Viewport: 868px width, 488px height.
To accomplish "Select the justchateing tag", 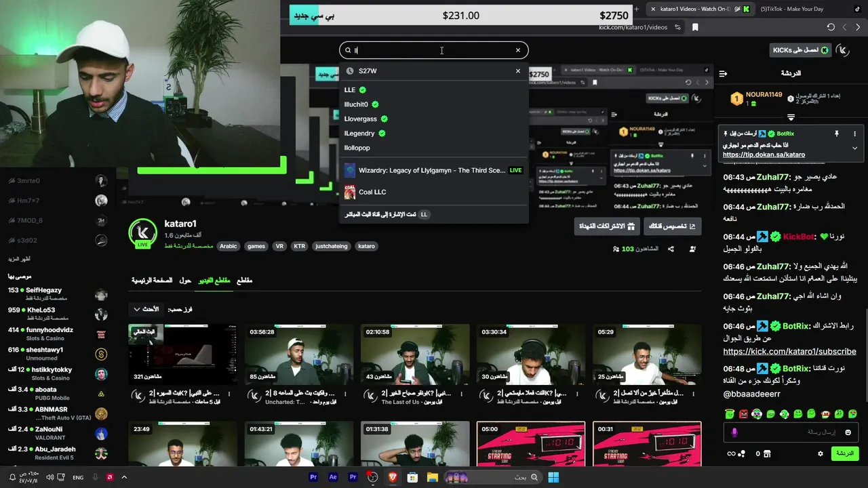I will [331, 246].
